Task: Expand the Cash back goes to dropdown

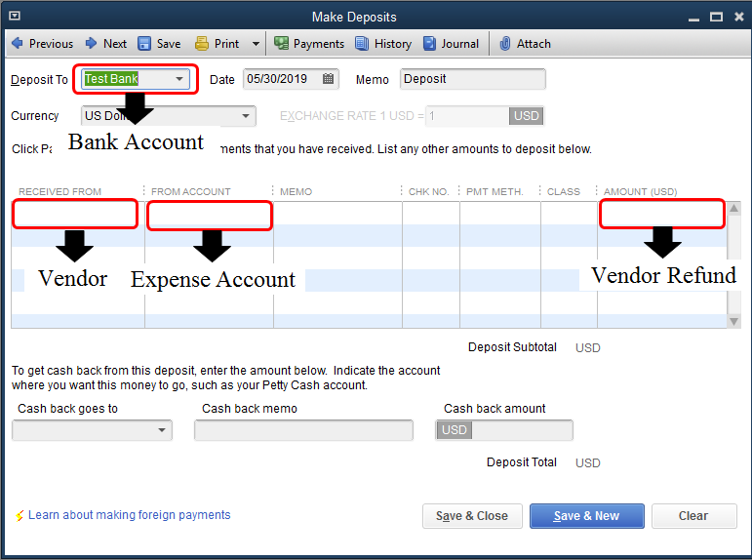Action: click(162, 430)
